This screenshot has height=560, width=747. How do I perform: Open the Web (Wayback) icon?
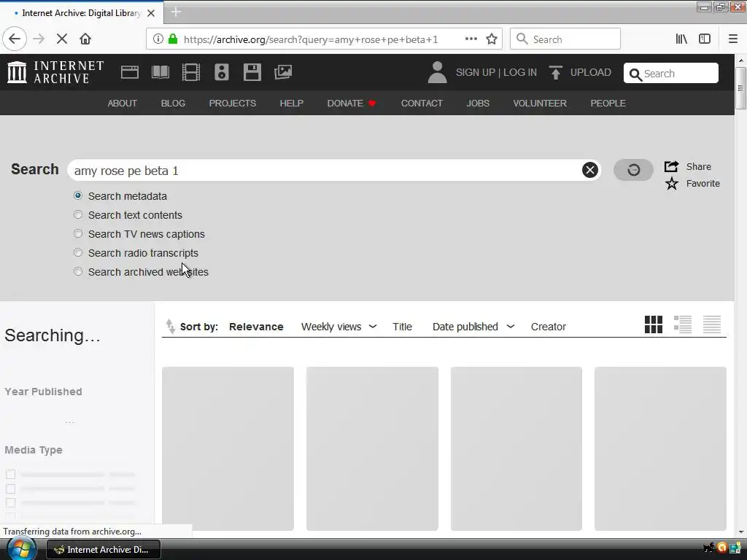coord(130,72)
